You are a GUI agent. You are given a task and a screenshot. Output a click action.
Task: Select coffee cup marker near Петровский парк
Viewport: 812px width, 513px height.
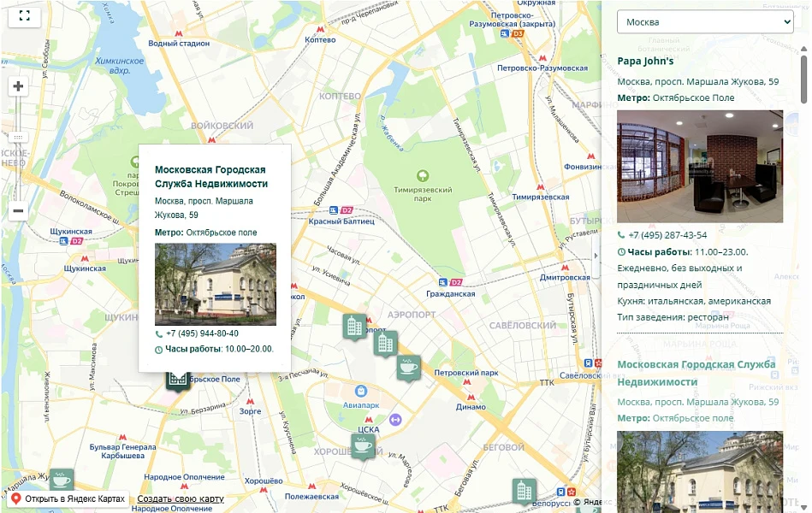[409, 368]
